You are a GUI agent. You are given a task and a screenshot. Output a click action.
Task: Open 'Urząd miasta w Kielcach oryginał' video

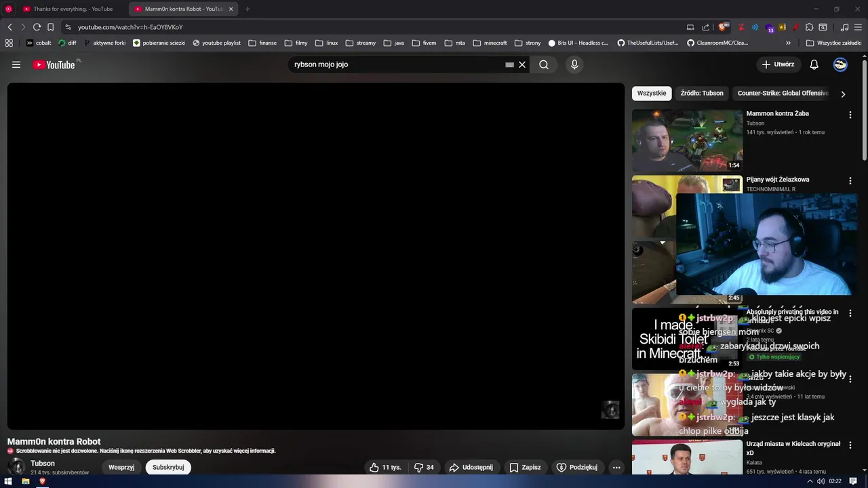pyautogui.click(x=793, y=448)
